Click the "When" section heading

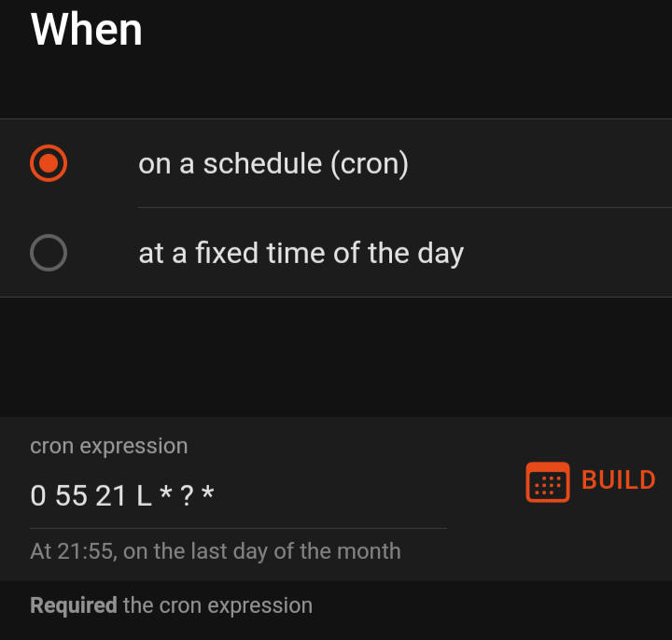[x=87, y=29]
